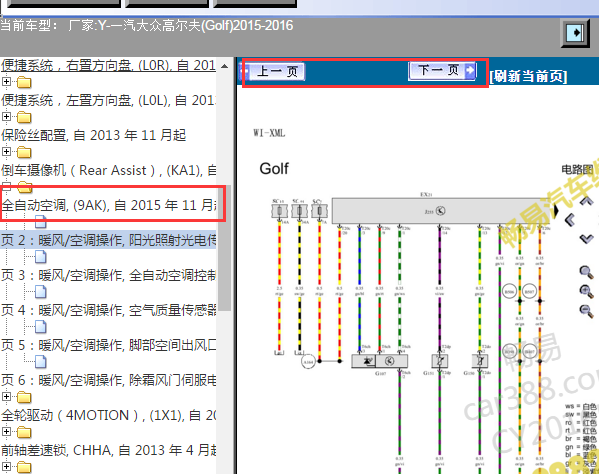This screenshot has height=474, width=599.
Task: Click the plain magnifier to reset zoom
Action: point(586,272)
